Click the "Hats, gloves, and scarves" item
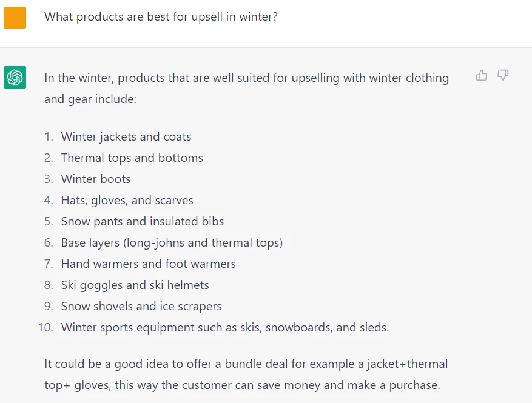Viewport: 532px width, 403px height. (127, 201)
